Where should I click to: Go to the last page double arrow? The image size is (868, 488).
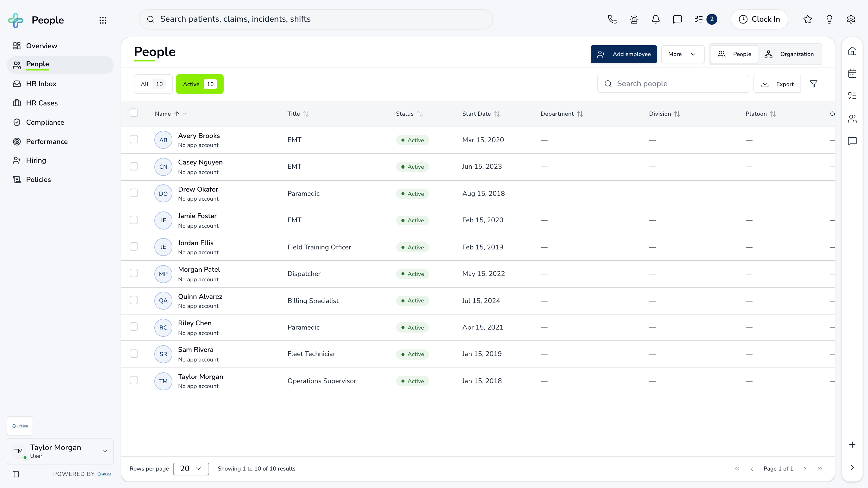pos(820,469)
